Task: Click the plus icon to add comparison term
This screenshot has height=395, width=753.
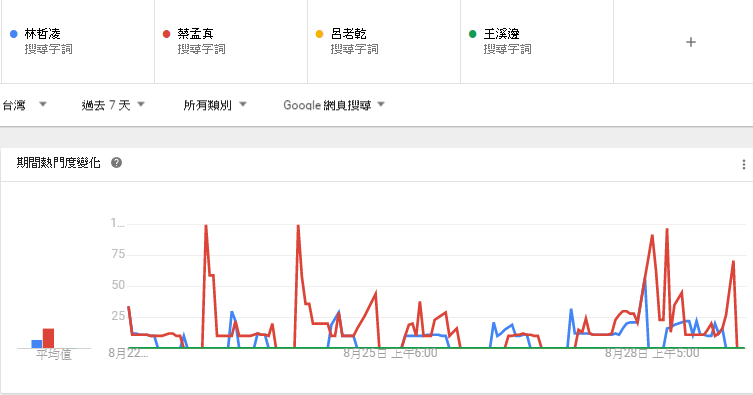Action: [x=691, y=42]
